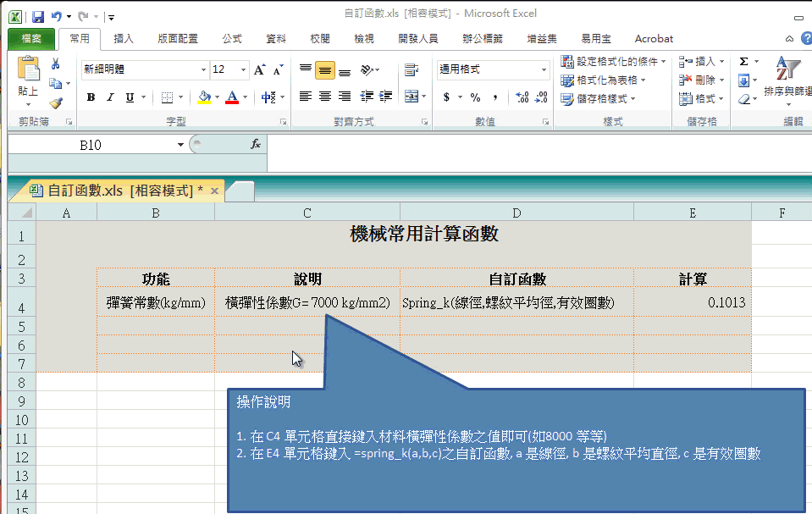Screen dimensions: 812x514
Task: Toggle middle vertical alignment
Action: pos(325,70)
